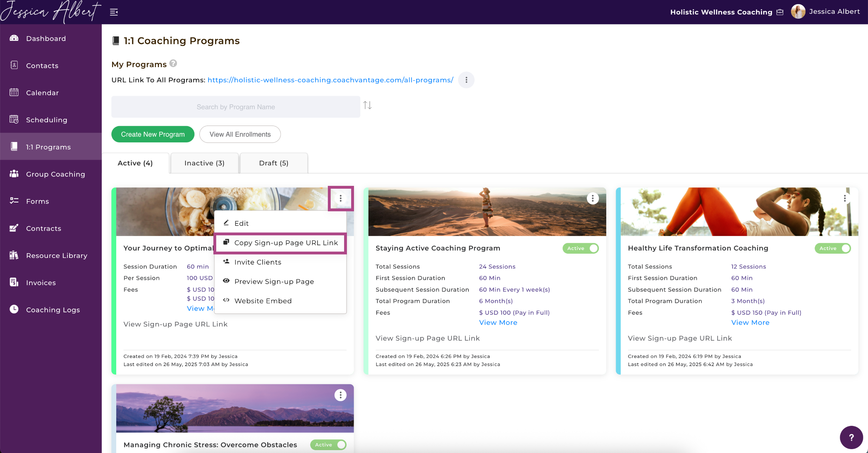Toggle Active switch on Staying Active Coaching Program

point(580,248)
